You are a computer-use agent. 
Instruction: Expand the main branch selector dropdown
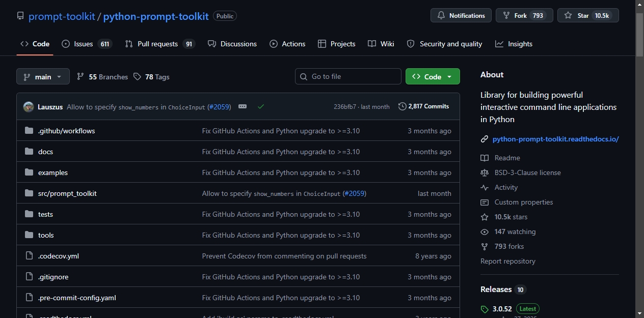pos(43,76)
